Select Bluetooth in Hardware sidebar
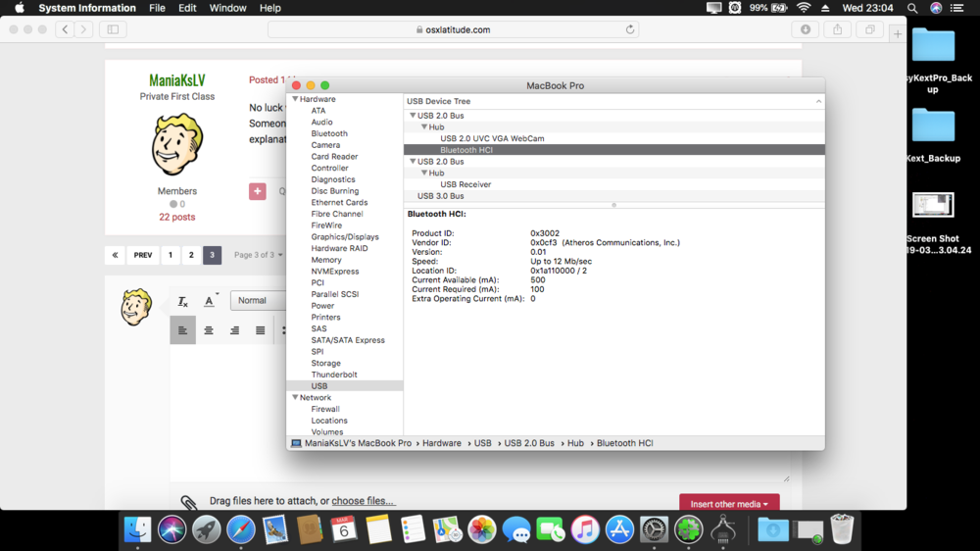 click(x=329, y=133)
